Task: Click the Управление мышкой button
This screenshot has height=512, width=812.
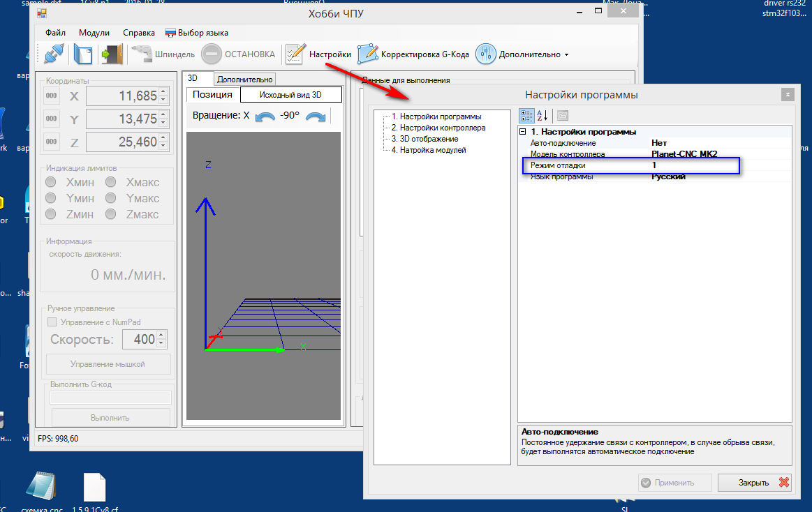Action: click(x=108, y=364)
